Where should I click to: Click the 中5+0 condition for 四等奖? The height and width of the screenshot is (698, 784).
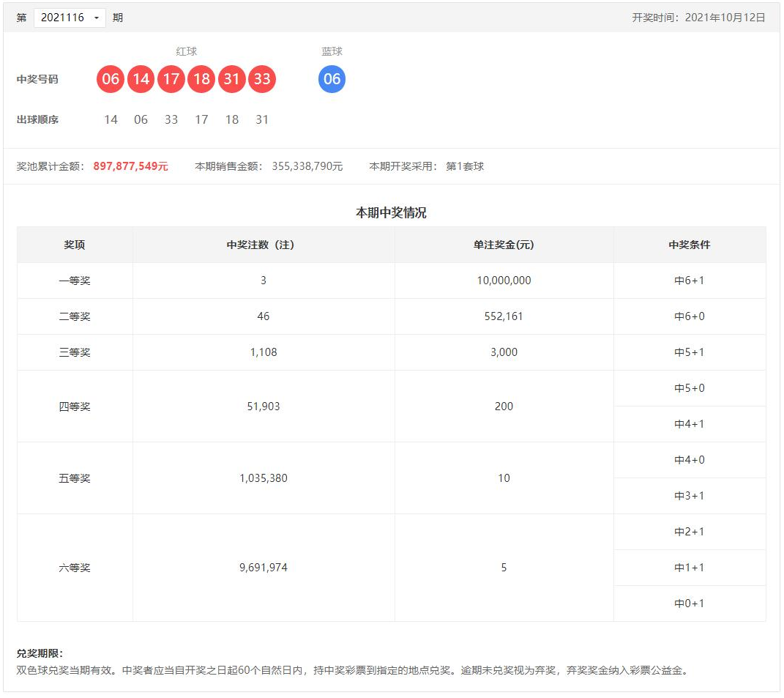pyautogui.click(x=689, y=388)
